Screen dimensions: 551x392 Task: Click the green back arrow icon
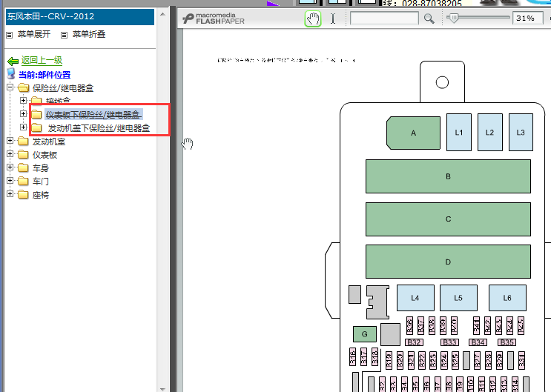pyautogui.click(x=13, y=61)
